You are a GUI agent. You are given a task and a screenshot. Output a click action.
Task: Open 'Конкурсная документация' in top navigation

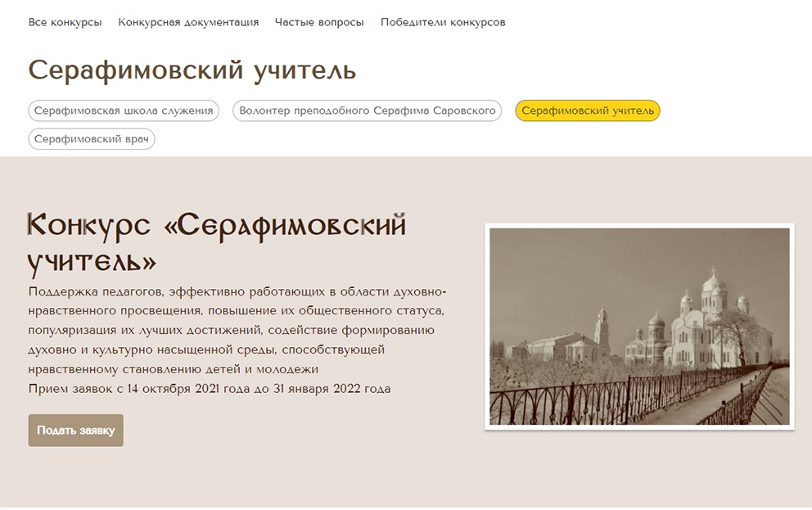pos(188,22)
